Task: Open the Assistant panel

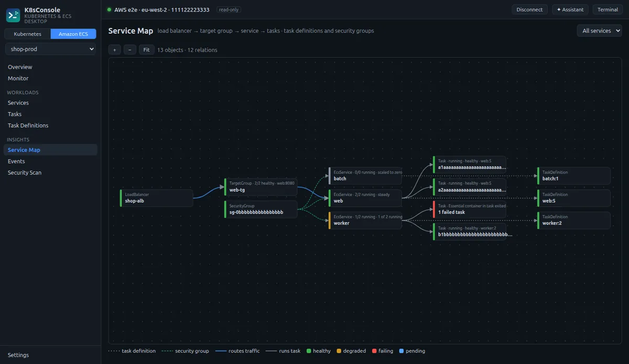Action: click(570, 9)
